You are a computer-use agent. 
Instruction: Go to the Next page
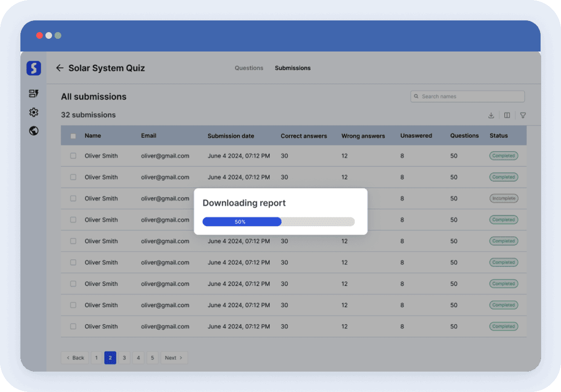pos(174,358)
